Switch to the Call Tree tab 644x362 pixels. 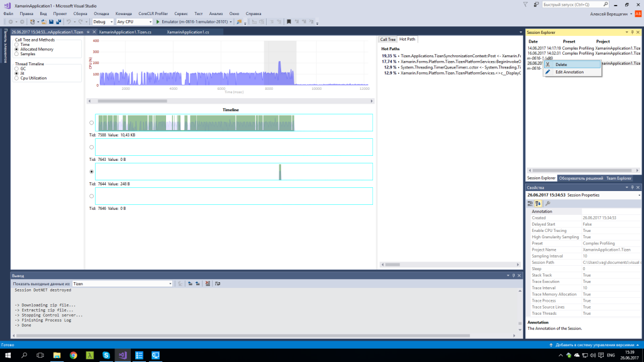click(387, 40)
